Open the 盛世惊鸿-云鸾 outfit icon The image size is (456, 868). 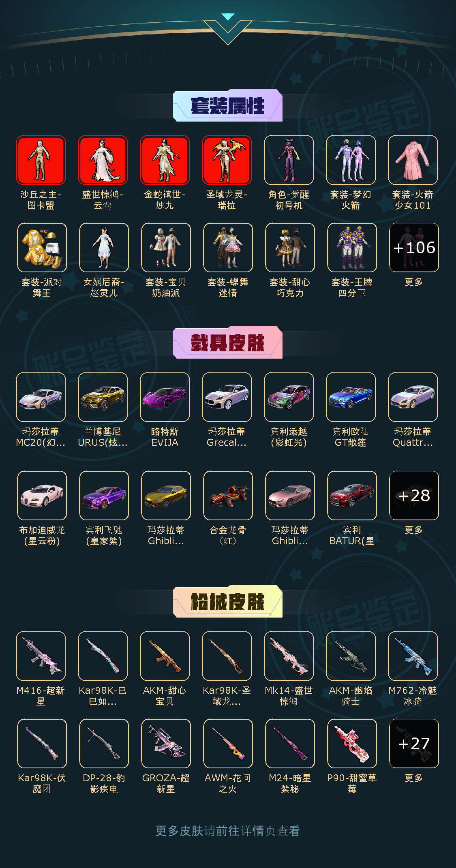(103, 160)
